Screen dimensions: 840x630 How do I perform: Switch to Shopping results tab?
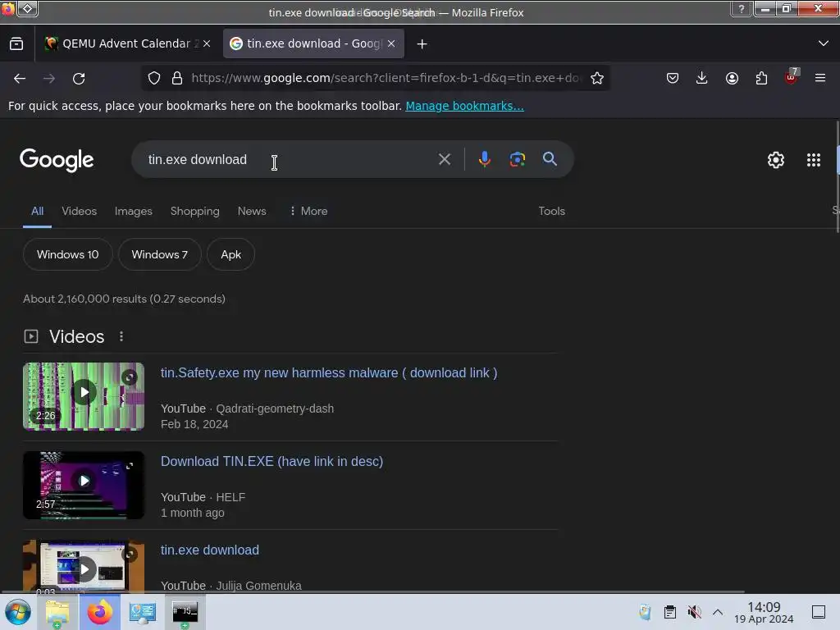tap(195, 211)
